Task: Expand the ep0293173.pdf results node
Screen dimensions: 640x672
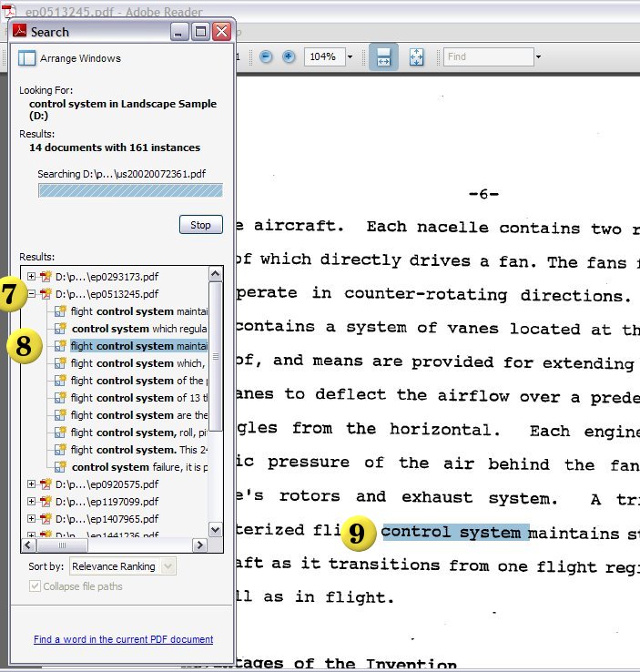Action: click(32, 277)
